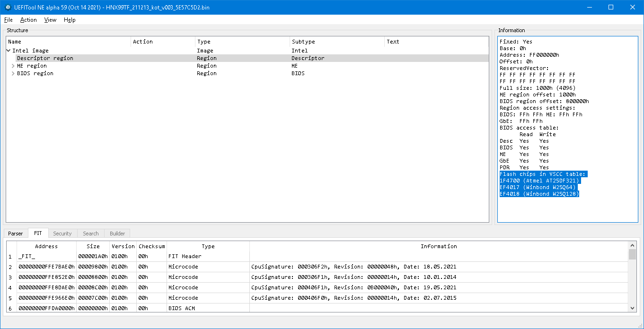
Task: Click the Text column header
Action: click(x=436, y=42)
